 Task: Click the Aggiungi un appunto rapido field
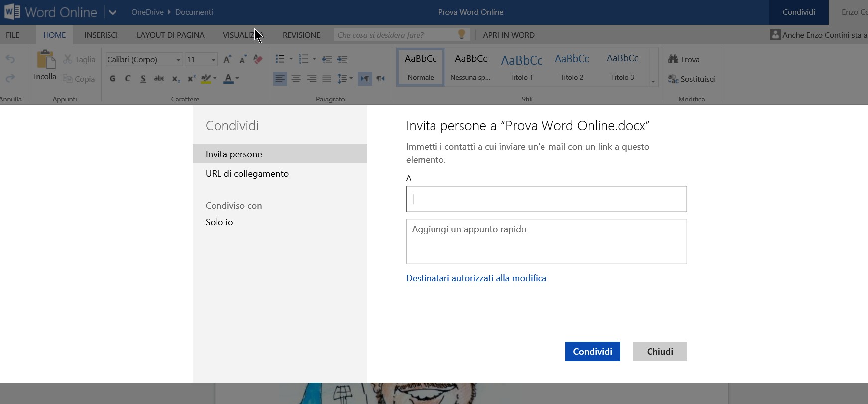pos(546,241)
